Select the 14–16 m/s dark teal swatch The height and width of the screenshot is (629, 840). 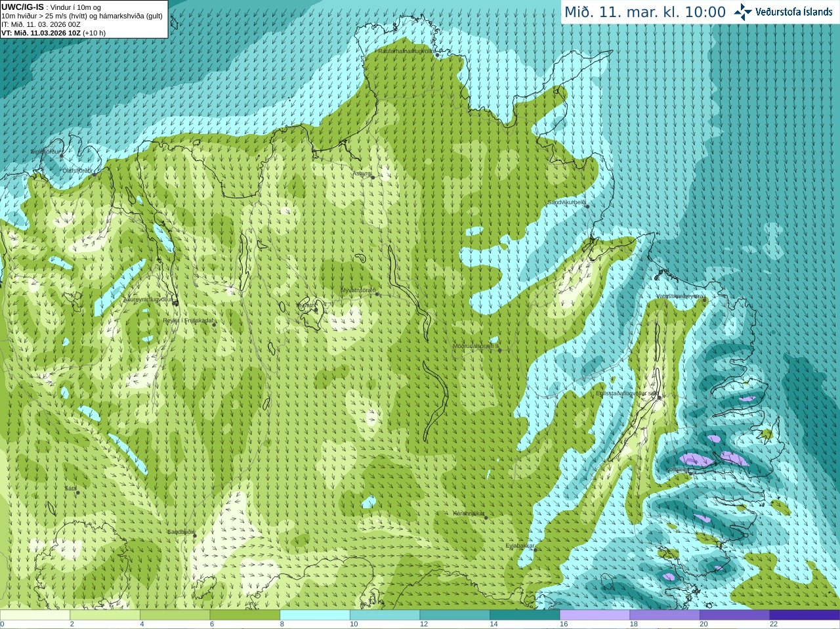click(525, 615)
